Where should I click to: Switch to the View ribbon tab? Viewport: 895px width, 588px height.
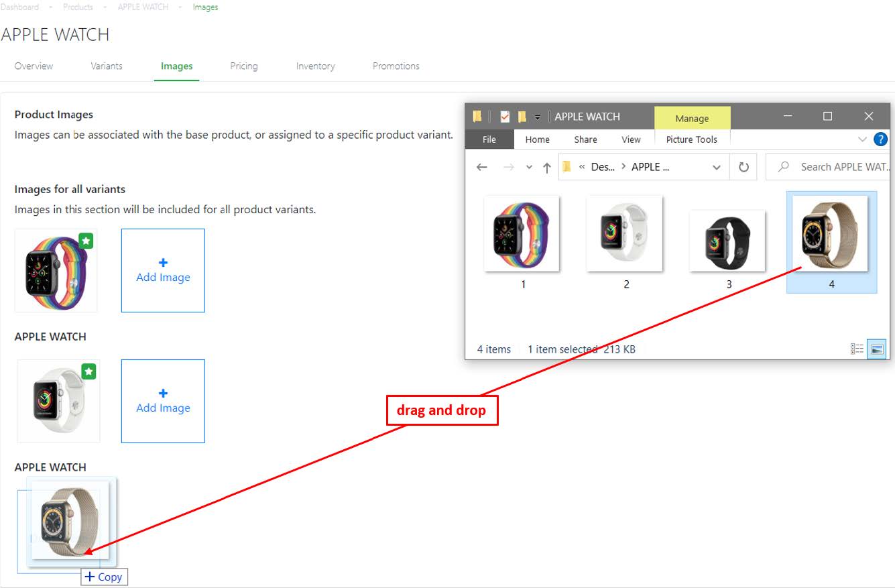coord(631,139)
